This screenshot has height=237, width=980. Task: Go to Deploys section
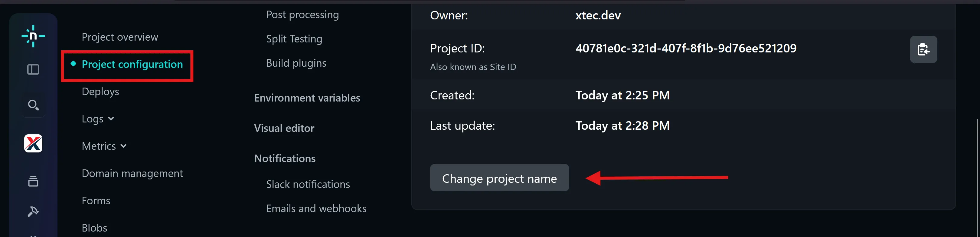click(x=100, y=92)
